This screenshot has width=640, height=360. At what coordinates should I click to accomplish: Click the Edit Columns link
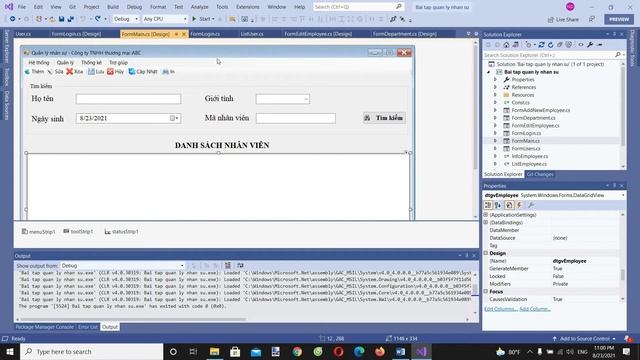click(501, 309)
